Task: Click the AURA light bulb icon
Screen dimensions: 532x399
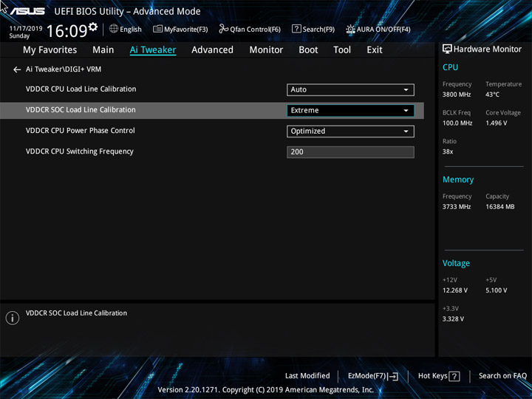Action: [x=350, y=29]
